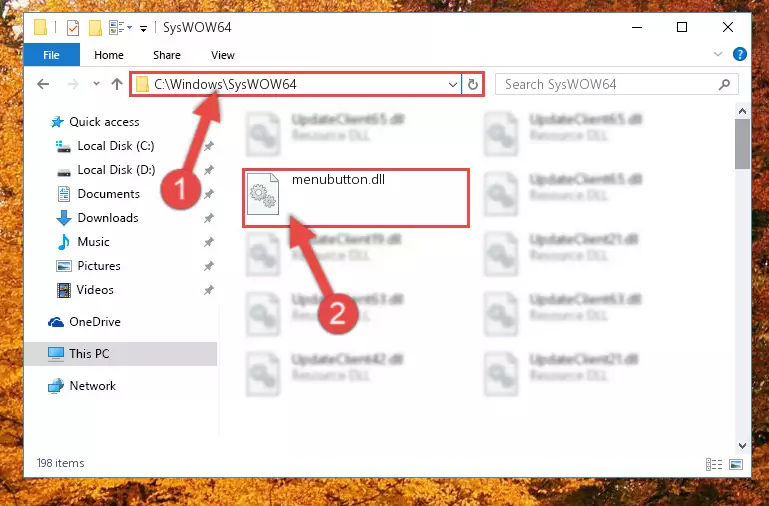This screenshot has width=769, height=506.
Task: Expand the address bar history dropdown
Action: click(x=453, y=85)
